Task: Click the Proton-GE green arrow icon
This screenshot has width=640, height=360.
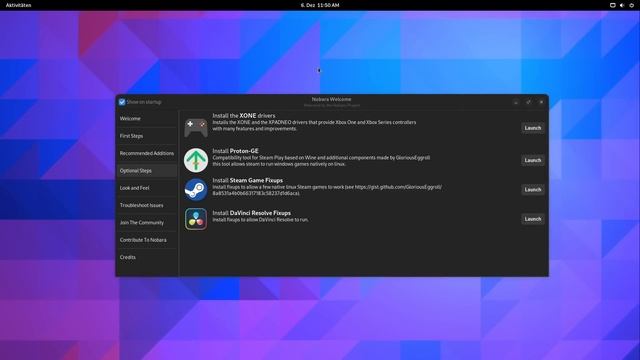Action: point(196,160)
